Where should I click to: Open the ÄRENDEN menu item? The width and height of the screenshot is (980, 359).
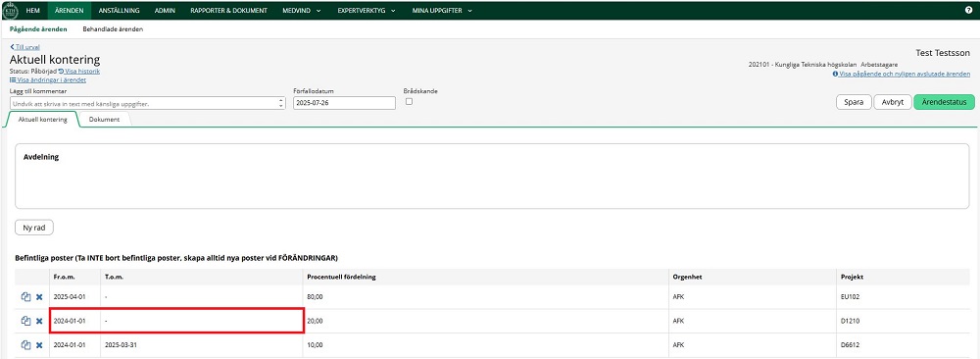pyautogui.click(x=69, y=11)
